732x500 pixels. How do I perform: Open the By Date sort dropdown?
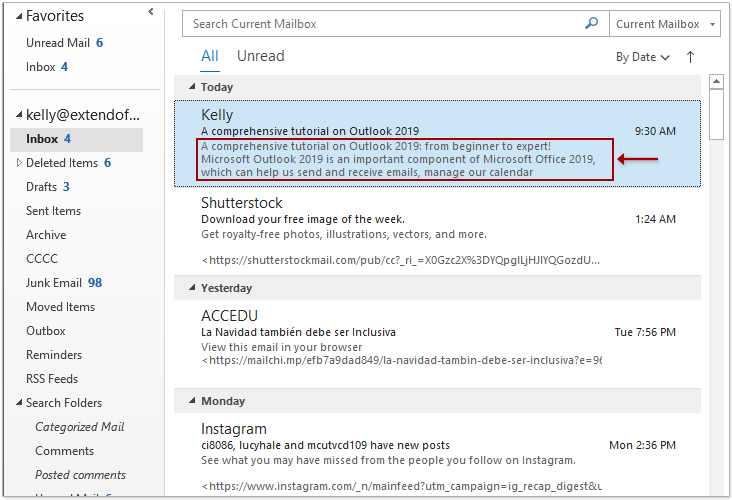(643, 57)
